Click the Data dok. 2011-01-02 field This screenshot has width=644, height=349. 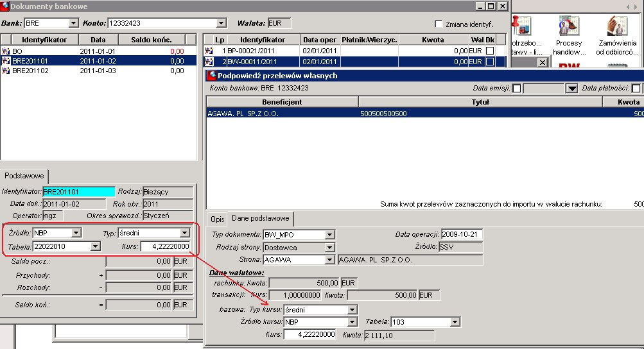click(74, 204)
